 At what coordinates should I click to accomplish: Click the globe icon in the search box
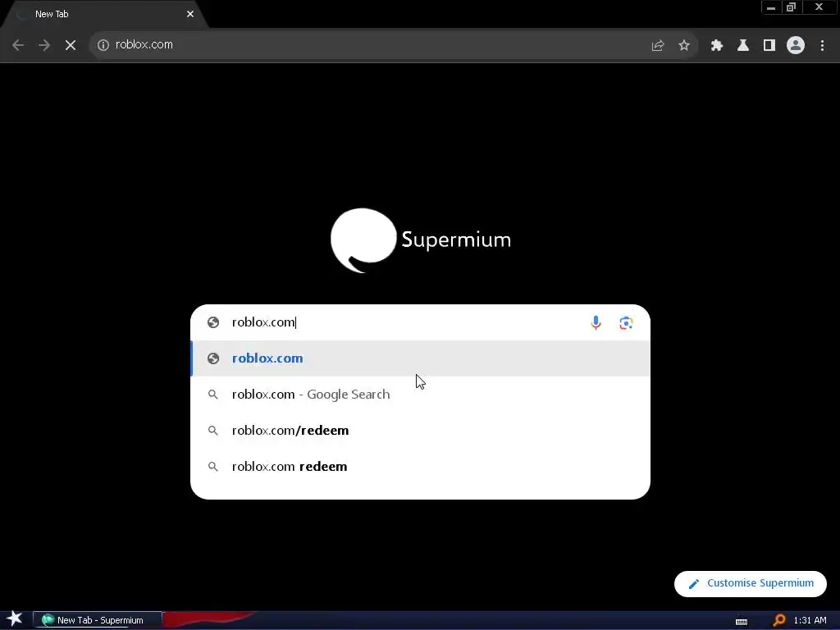(x=213, y=322)
